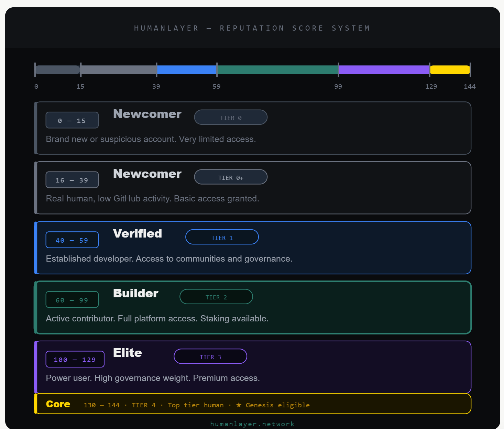This screenshot has height=429, width=504.
Task: Click the yellow Core segment of score bar
Action: point(450,70)
